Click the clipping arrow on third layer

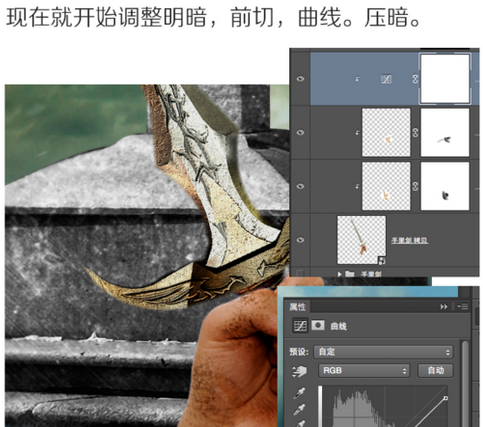357,186
